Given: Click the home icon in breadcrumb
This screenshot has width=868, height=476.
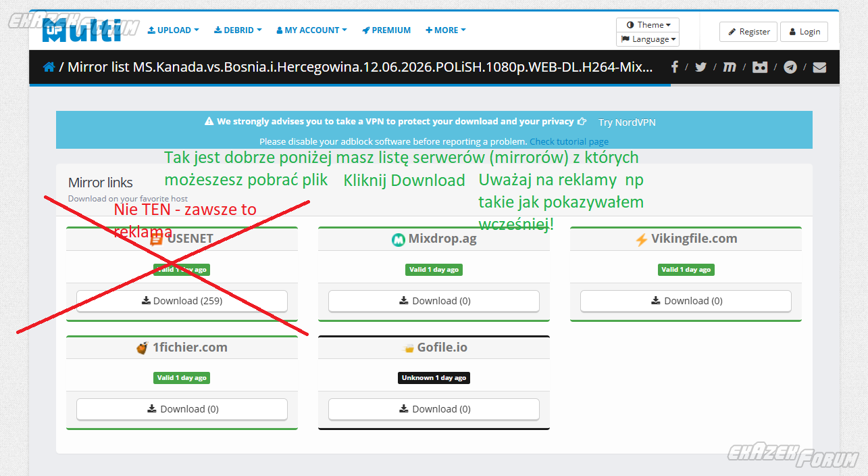Looking at the screenshot, I should 49,67.
